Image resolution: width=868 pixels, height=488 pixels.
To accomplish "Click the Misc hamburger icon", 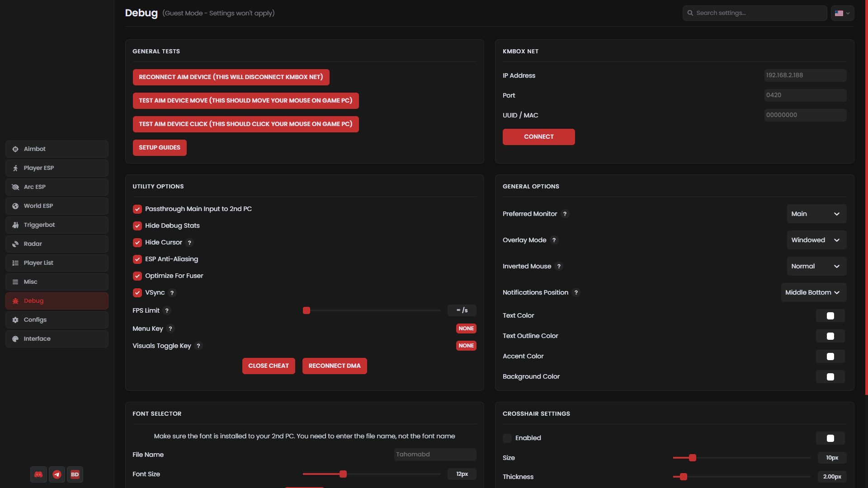I will point(15,282).
